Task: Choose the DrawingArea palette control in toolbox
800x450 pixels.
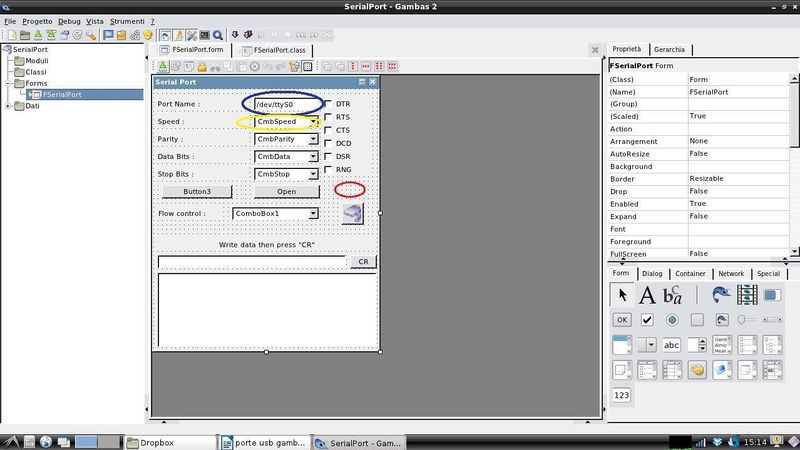Action: click(697, 370)
